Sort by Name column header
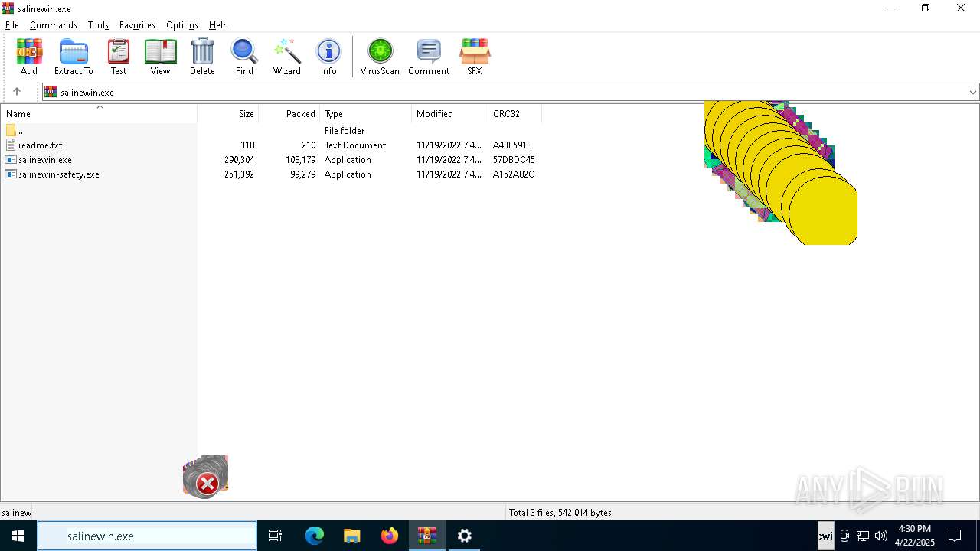Viewport: 980px width, 551px height. (99, 114)
